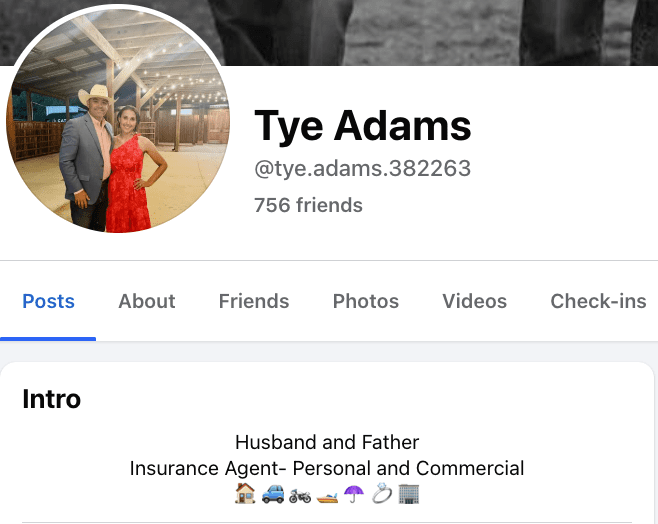This screenshot has height=524, width=658.
Task: Click the speedboat emoji
Action: tap(327, 495)
